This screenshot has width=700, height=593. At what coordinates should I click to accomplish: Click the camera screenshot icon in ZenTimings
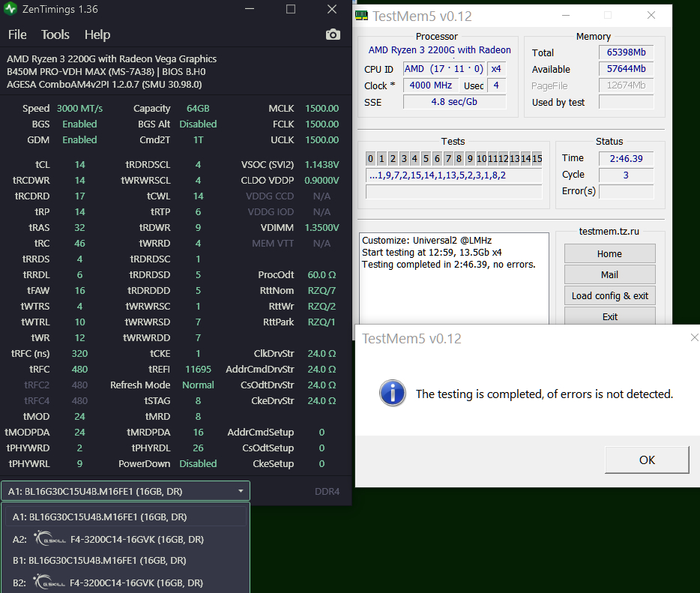333,34
